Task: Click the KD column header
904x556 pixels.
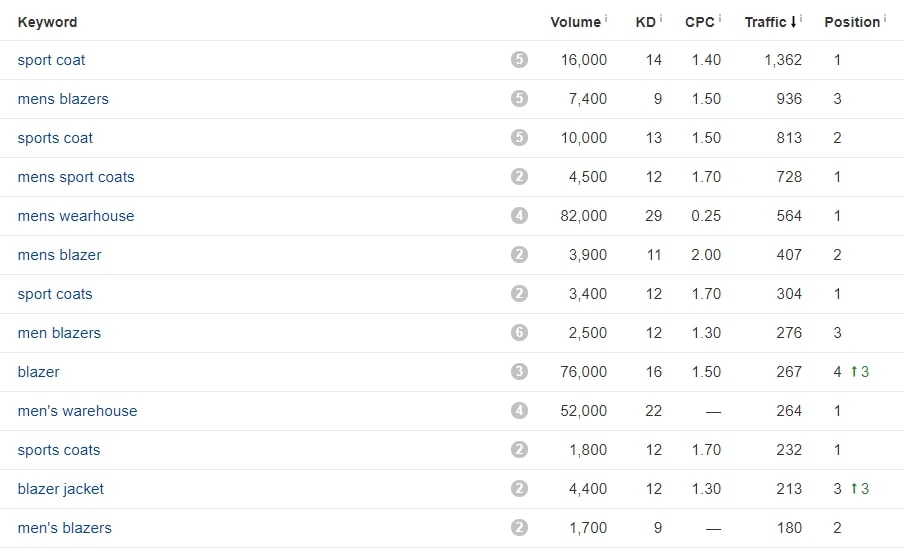Action: [x=646, y=22]
